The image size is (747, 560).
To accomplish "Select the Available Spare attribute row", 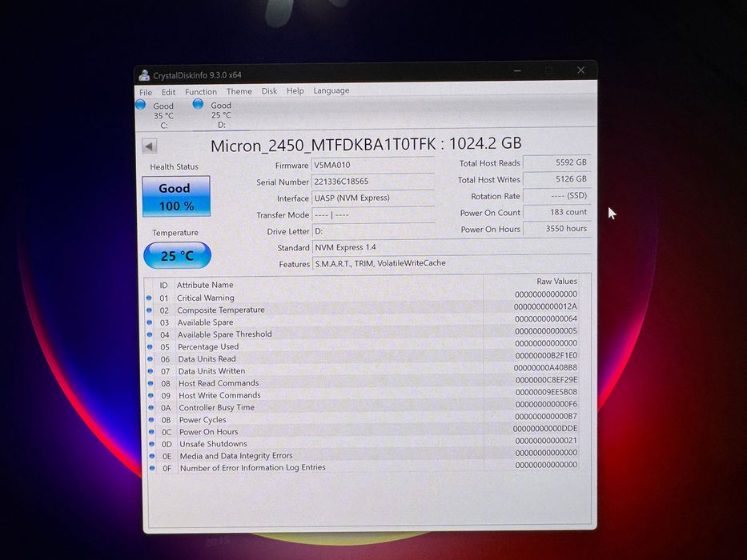I will 362,321.
